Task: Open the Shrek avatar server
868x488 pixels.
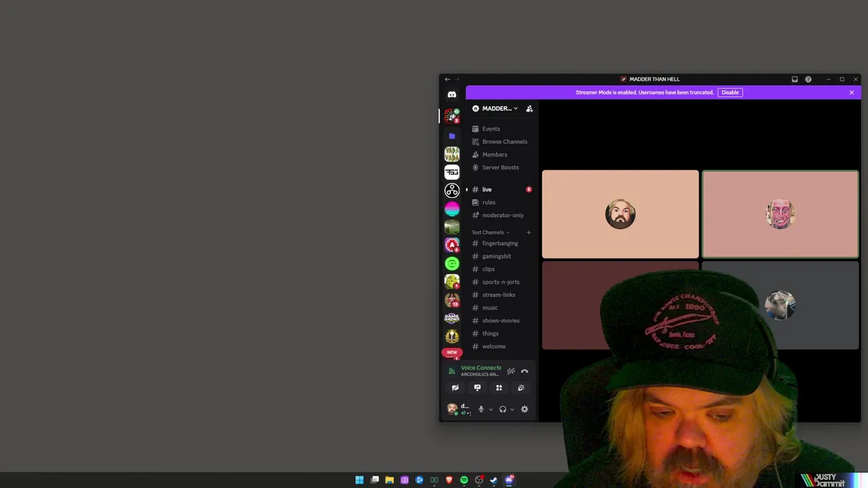Action: (452, 281)
